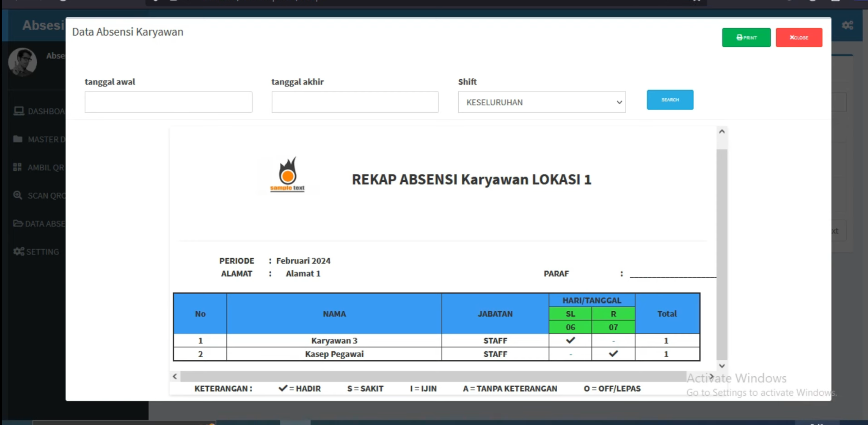The height and width of the screenshot is (425, 868).
Task: Click the blue Search button
Action: [x=670, y=100]
